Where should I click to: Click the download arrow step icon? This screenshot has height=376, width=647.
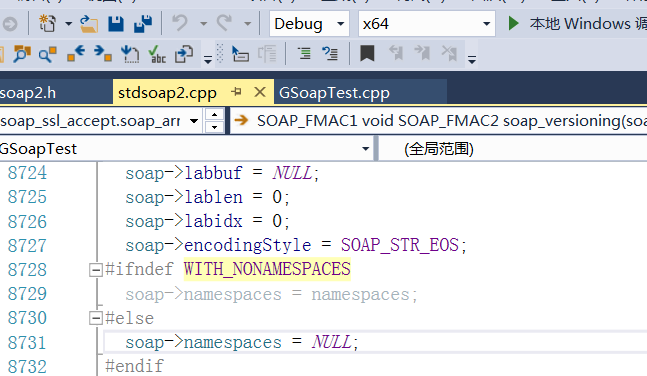[130, 54]
